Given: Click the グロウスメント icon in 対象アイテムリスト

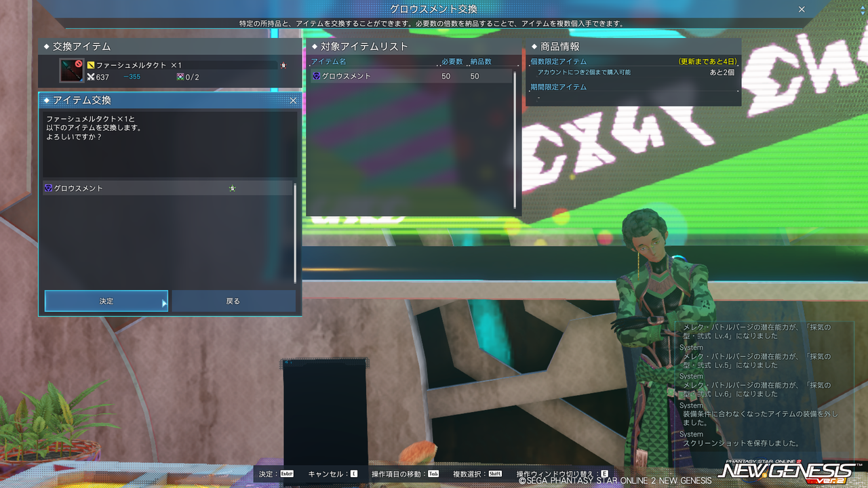Looking at the screenshot, I should pyautogui.click(x=316, y=77).
